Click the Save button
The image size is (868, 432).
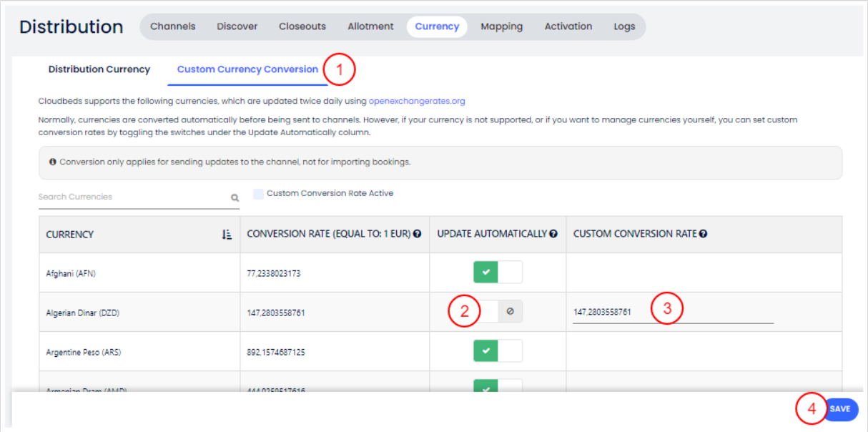pyautogui.click(x=839, y=409)
